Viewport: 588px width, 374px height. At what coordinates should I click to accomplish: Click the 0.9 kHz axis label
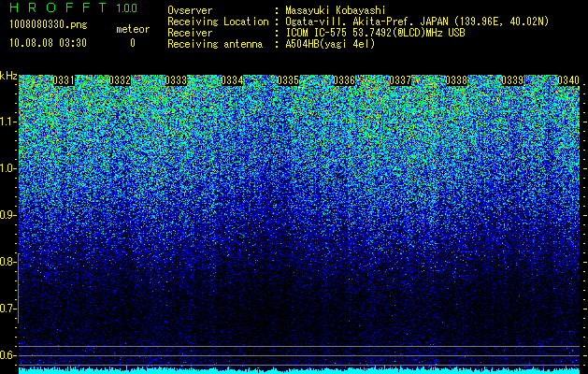[x=7, y=215]
